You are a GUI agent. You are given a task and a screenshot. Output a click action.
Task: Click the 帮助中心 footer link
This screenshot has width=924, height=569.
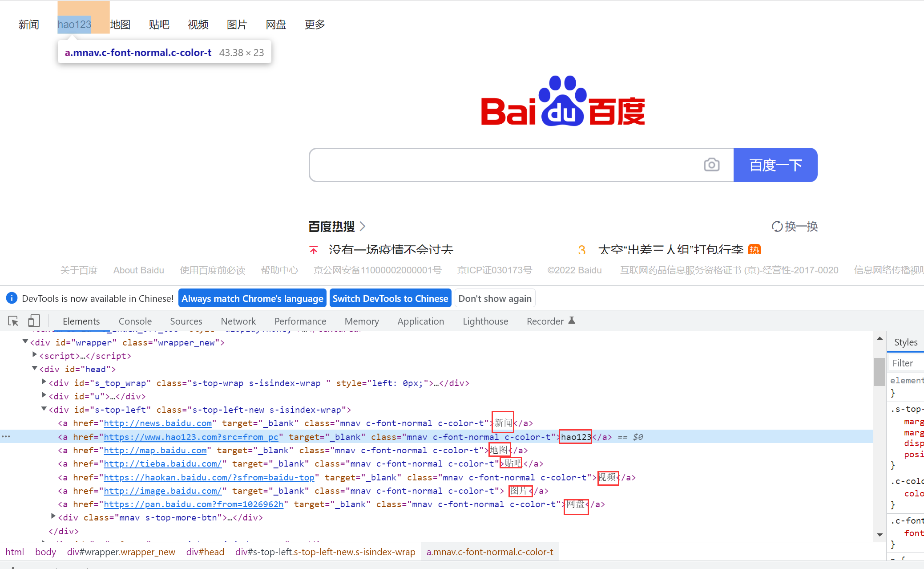[x=279, y=270]
